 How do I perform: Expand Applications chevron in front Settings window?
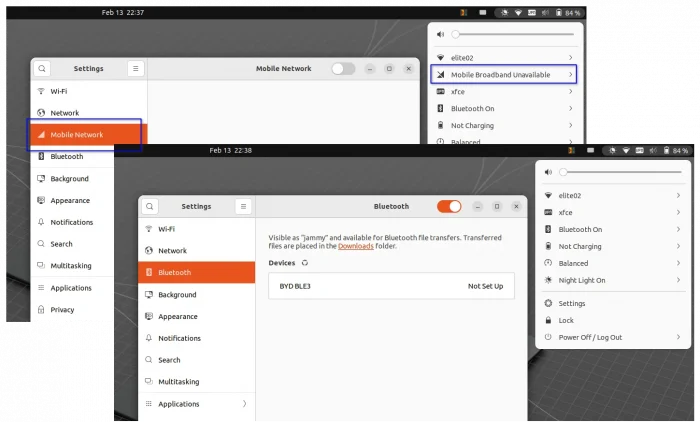244,404
